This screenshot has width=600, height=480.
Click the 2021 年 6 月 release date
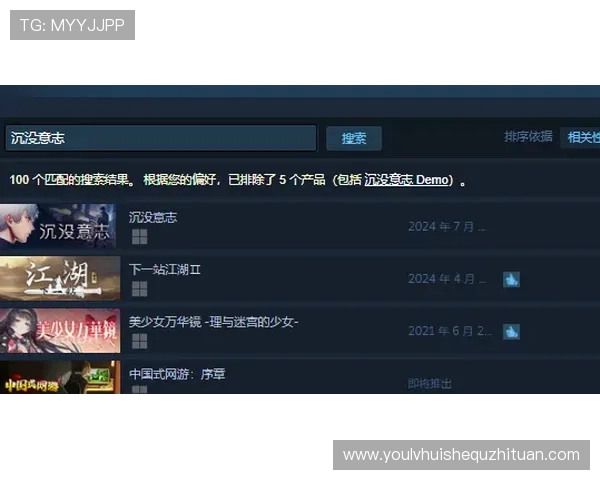pos(450,331)
